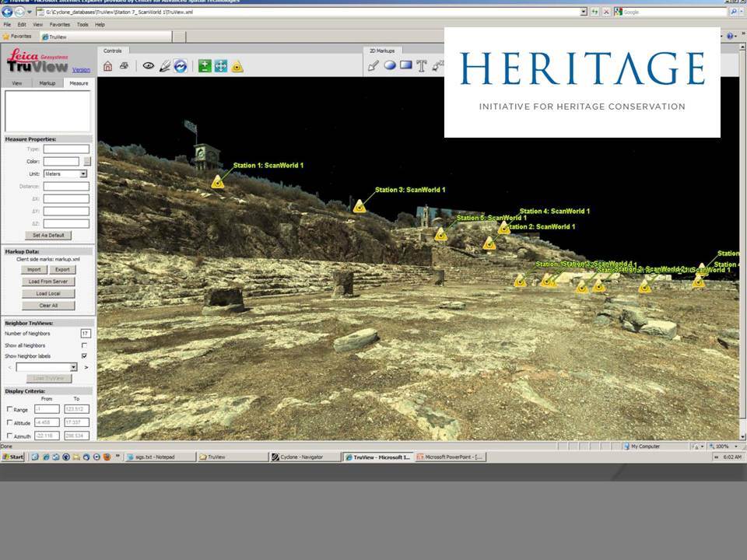Enable the Range display criteria checkbox
Viewport: 747px width, 560px height.
coord(9,409)
